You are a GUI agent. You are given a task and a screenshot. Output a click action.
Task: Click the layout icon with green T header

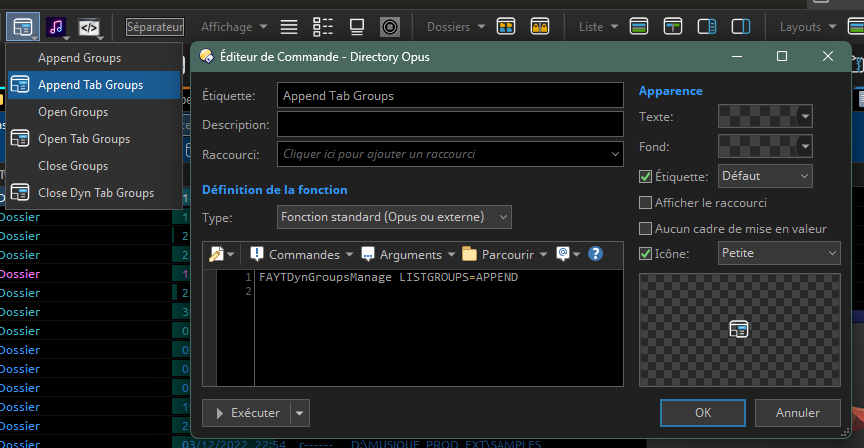(673, 26)
